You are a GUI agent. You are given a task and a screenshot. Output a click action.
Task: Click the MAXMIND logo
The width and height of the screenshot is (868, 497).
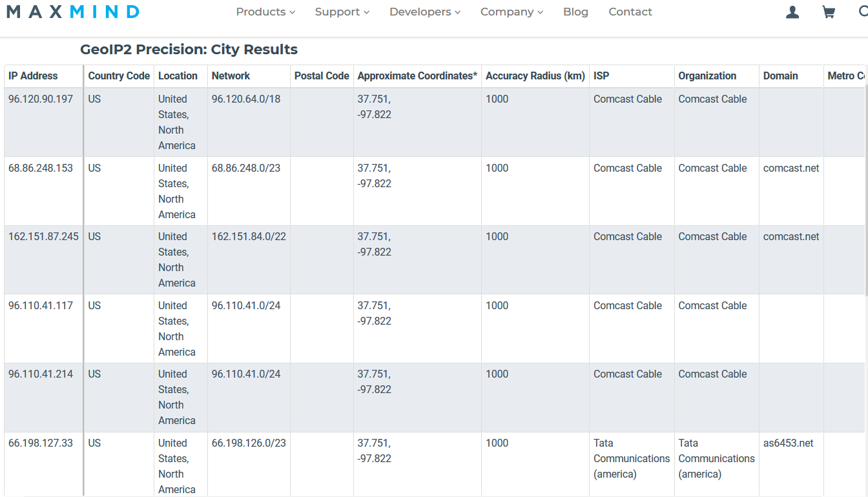72,11
